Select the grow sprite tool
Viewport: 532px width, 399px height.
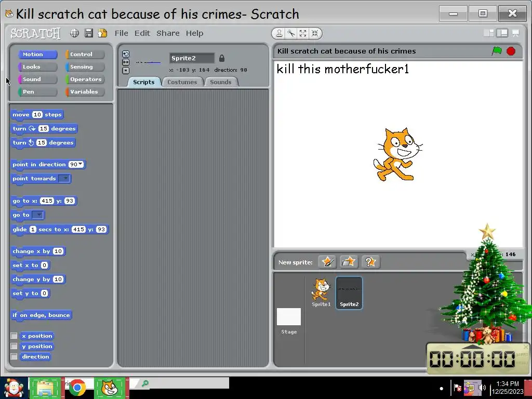pos(303,33)
